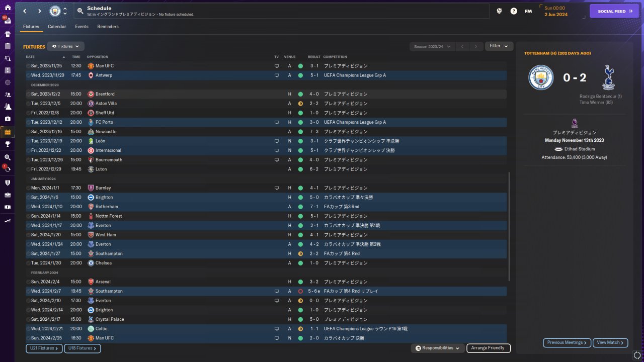
Task: Click the date display Sun 2 Jun 2024
Action: click(556, 11)
